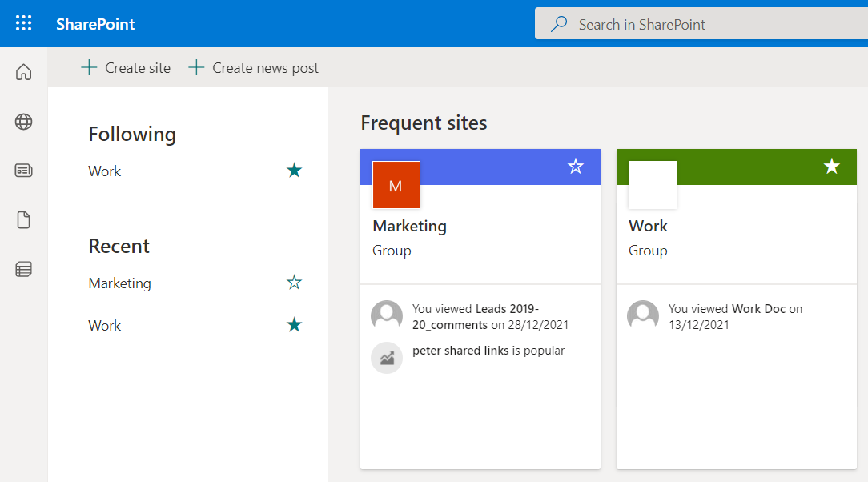Image resolution: width=868 pixels, height=482 pixels.
Task: Follow Marketing with star under Recent
Action: coord(294,282)
